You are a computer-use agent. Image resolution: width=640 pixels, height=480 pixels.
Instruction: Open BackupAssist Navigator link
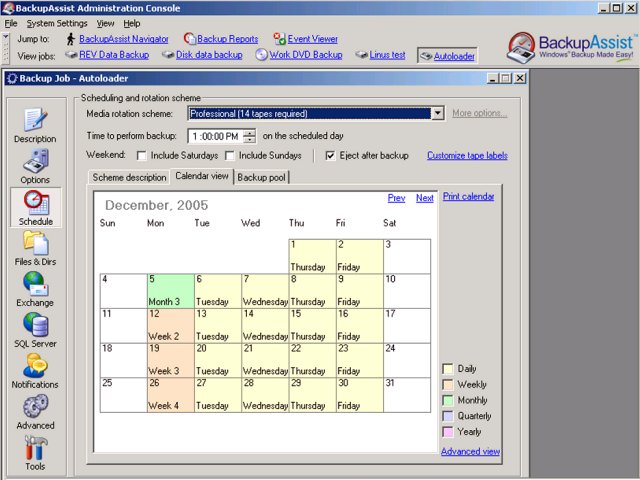(124, 39)
